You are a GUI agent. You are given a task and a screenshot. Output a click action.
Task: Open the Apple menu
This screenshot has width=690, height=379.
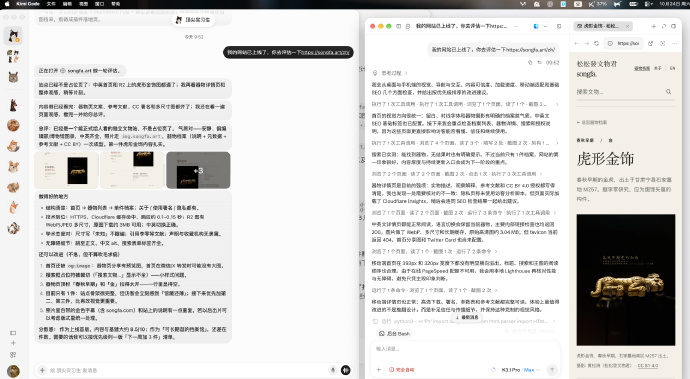coord(7,4)
